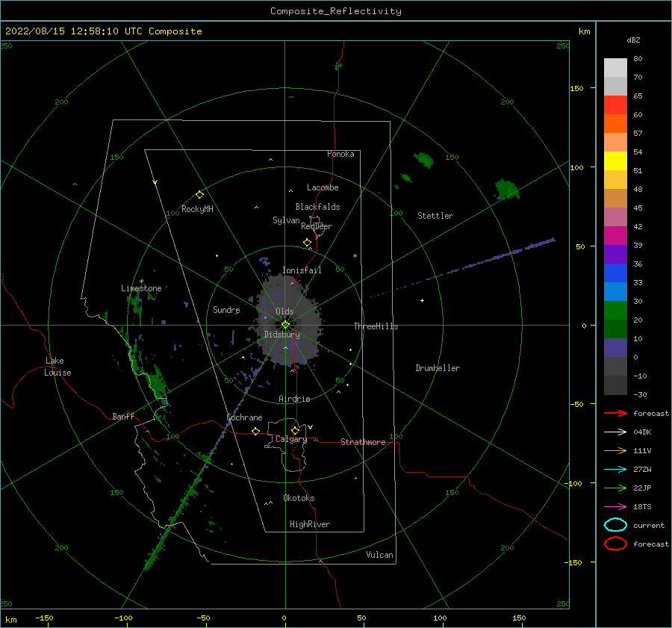Click the Sundre city label
Image resolution: width=672 pixels, height=628 pixels.
(226, 309)
